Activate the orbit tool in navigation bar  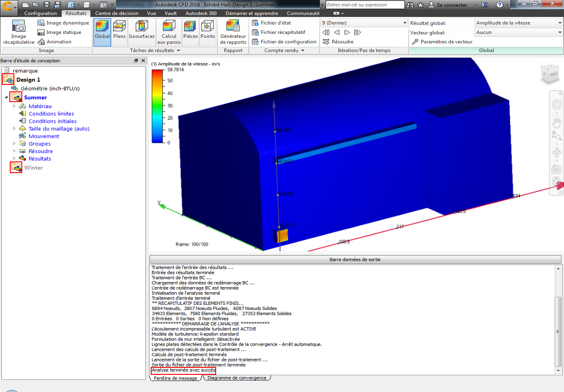556,152
